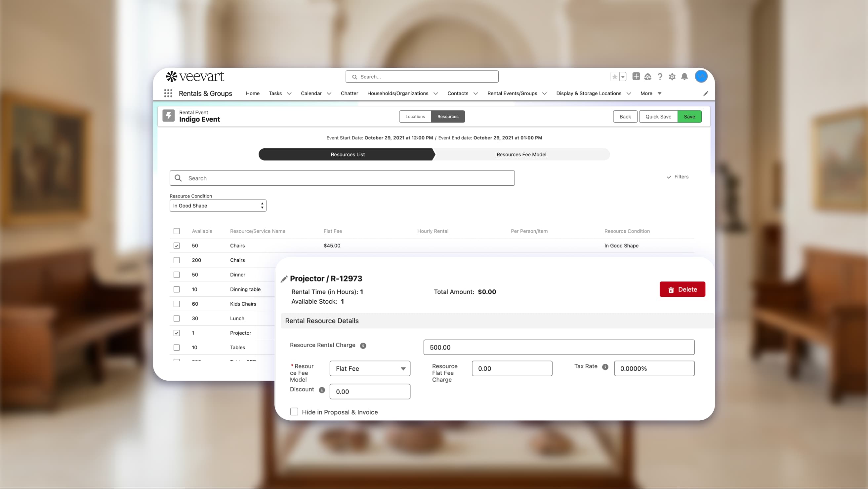868x489 pixels.
Task: Switch to the Resources Fee Model tab
Action: pyautogui.click(x=521, y=154)
